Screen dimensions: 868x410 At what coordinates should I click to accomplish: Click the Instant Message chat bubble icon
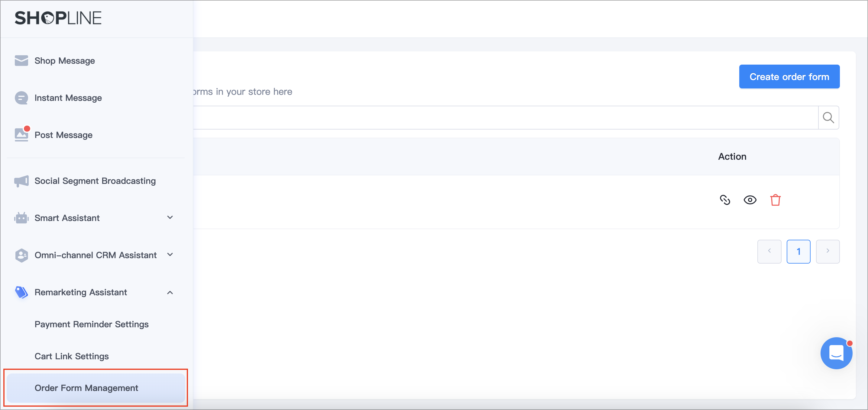(x=21, y=98)
